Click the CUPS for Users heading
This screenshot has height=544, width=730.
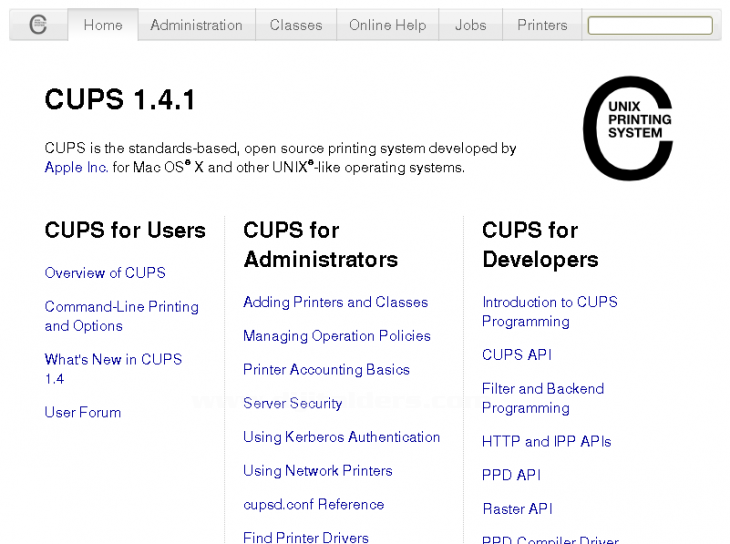click(x=125, y=230)
